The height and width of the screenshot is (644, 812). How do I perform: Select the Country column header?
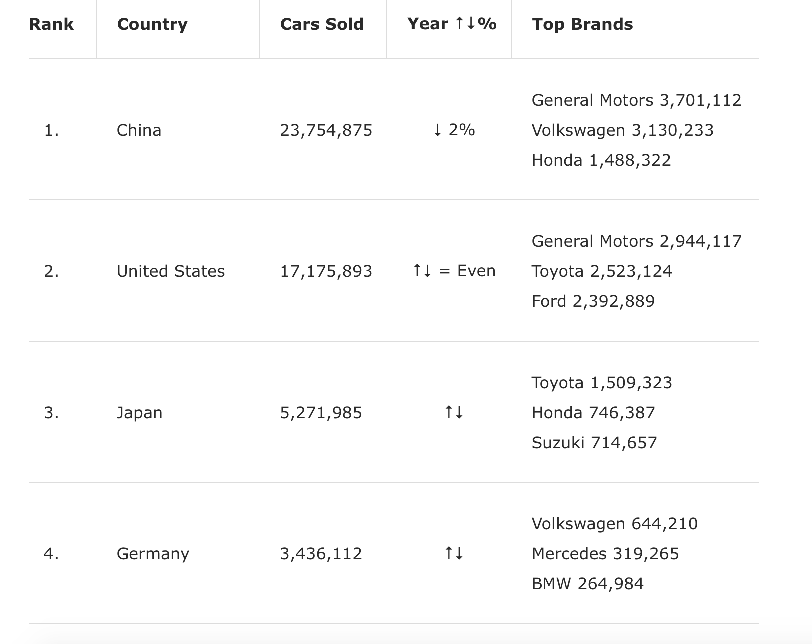click(152, 24)
